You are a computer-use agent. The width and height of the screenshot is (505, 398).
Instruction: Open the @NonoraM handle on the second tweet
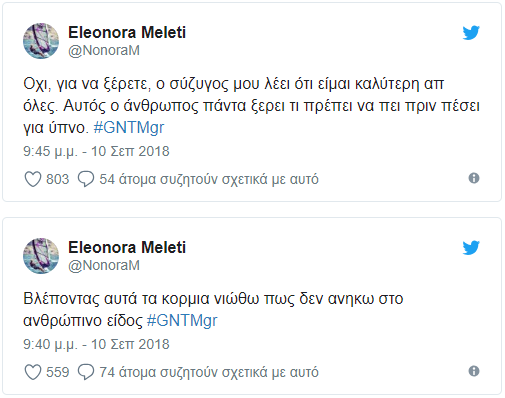coord(104,266)
